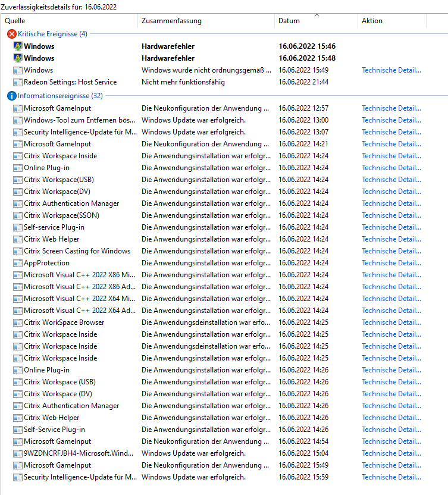Select 'Windows wurde nicht ordnungsgemäß ...' summary
The image size is (448, 495).
206,70
